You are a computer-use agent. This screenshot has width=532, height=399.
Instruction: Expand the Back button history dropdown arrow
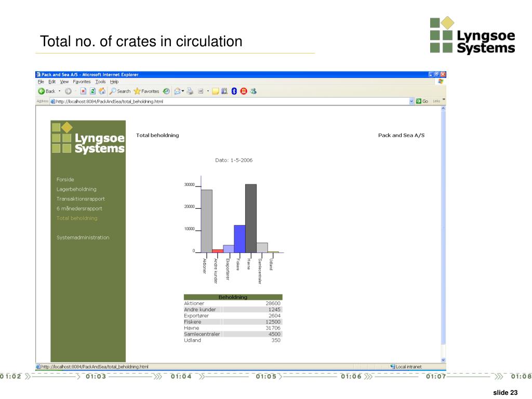click(x=59, y=91)
